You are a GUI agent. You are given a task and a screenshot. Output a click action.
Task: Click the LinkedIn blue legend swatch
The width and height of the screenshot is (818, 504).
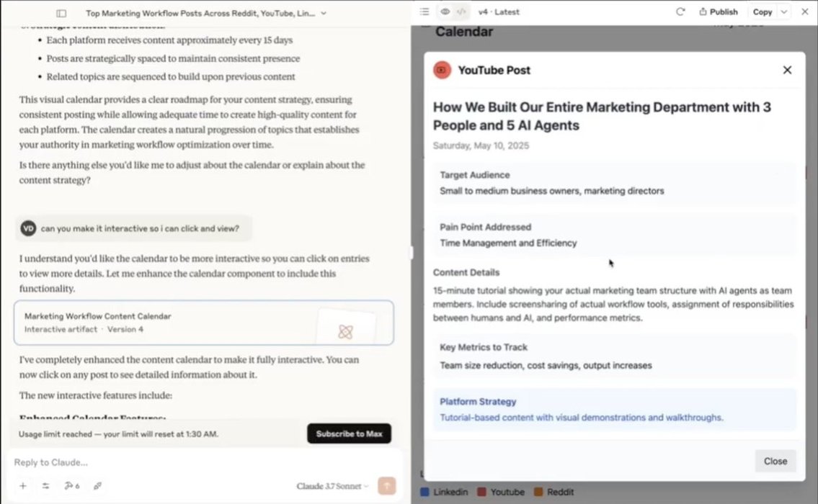point(424,492)
